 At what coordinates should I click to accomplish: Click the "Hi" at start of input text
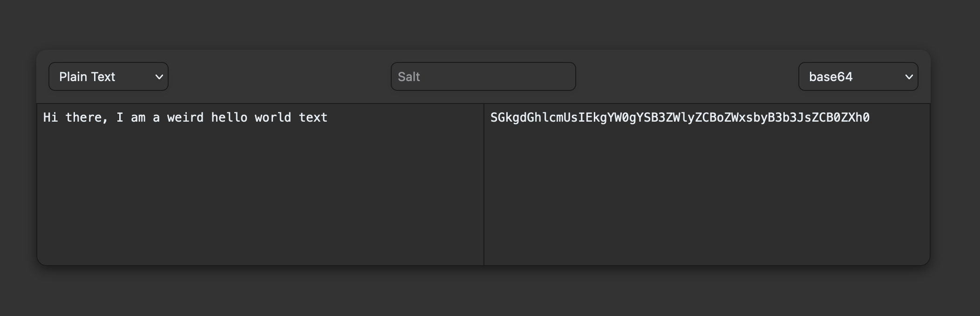(50, 117)
